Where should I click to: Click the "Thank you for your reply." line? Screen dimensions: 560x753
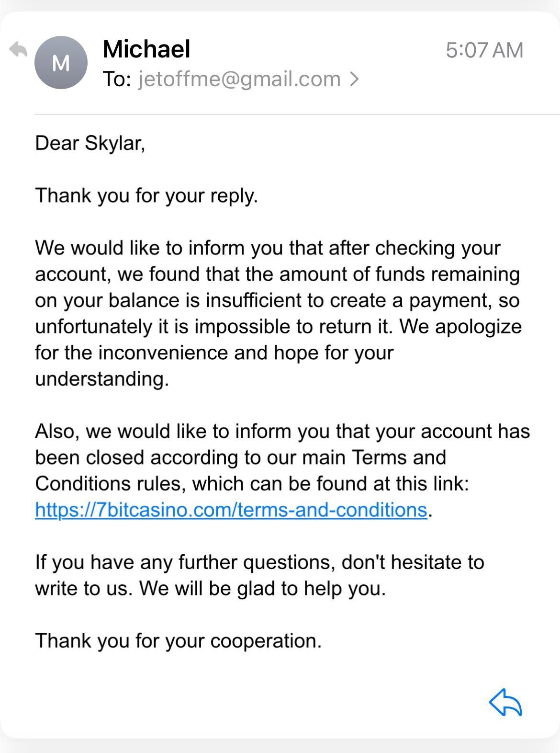(x=146, y=195)
